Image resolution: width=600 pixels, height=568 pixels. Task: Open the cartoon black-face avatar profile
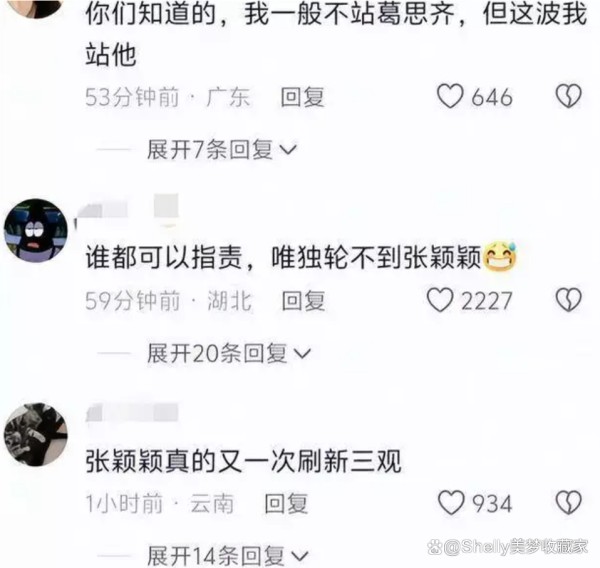(36, 230)
